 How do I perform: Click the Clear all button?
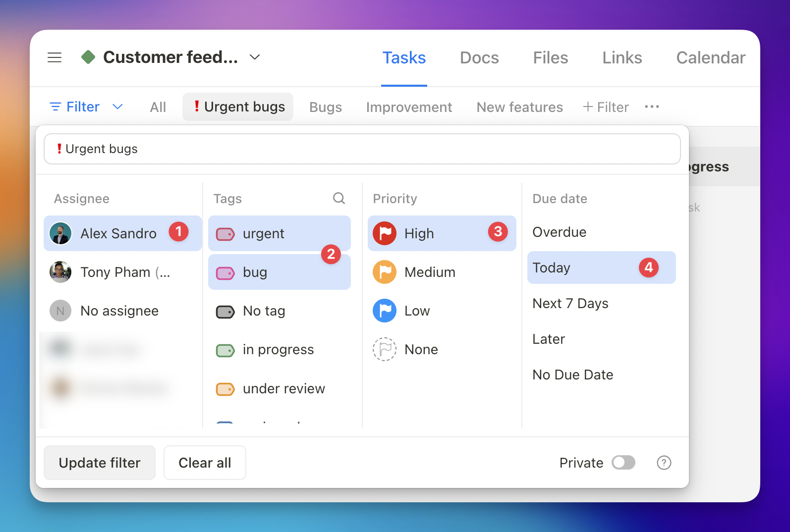(x=205, y=463)
